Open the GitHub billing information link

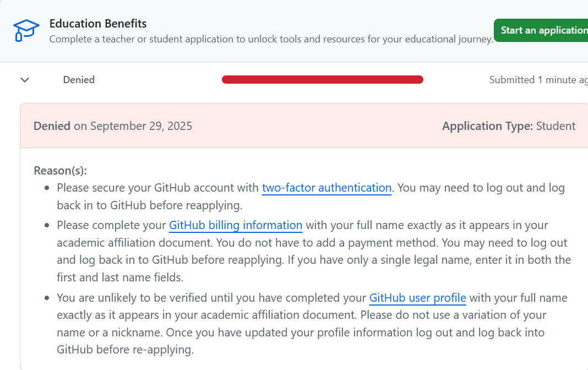[x=235, y=225]
